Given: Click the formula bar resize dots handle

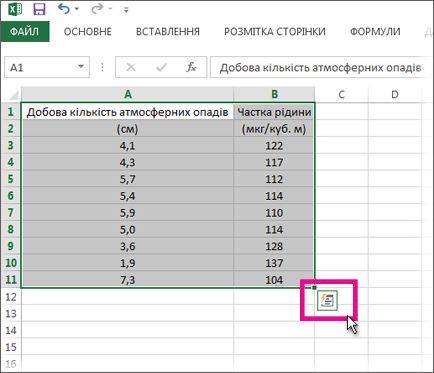Looking at the screenshot, I should tap(103, 68).
